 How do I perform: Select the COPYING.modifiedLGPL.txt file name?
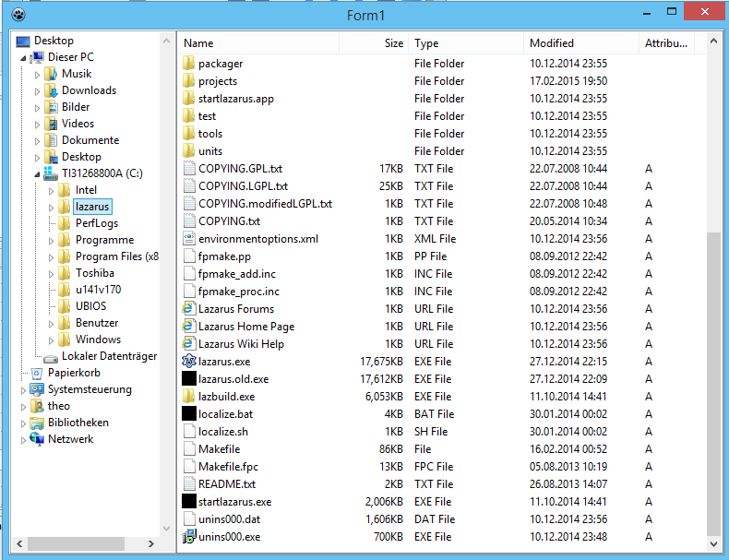pos(265,204)
